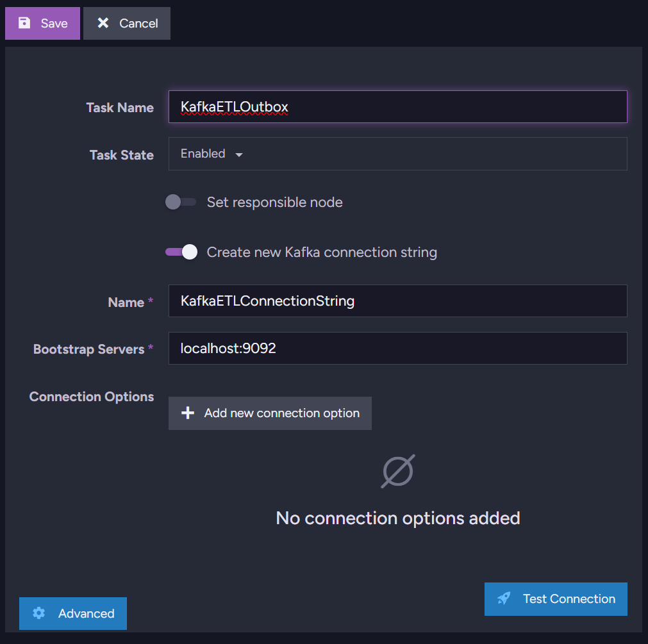Run Test Connection via its label

[569, 599]
